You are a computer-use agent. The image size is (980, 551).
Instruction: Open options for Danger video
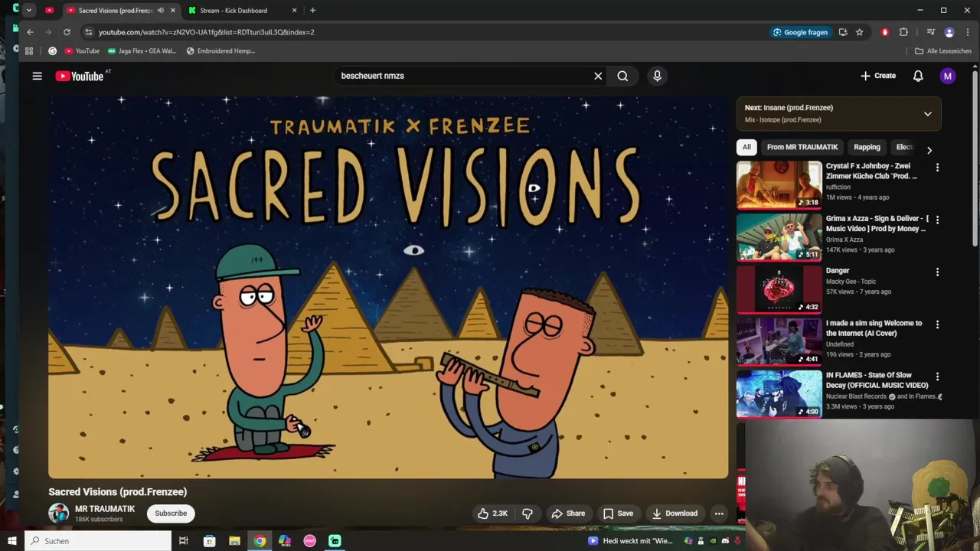pyautogui.click(x=937, y=272)
